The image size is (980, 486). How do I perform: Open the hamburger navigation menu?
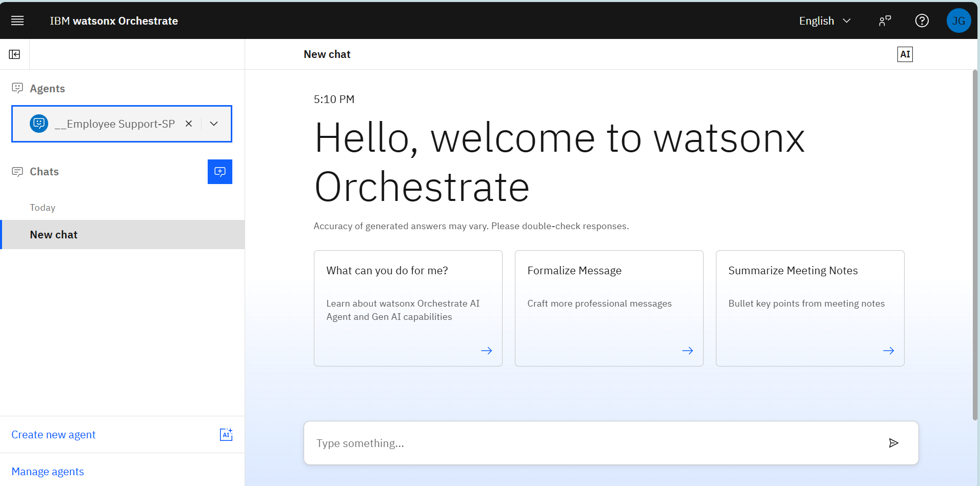pyautogui.click(x=17, y=21)
